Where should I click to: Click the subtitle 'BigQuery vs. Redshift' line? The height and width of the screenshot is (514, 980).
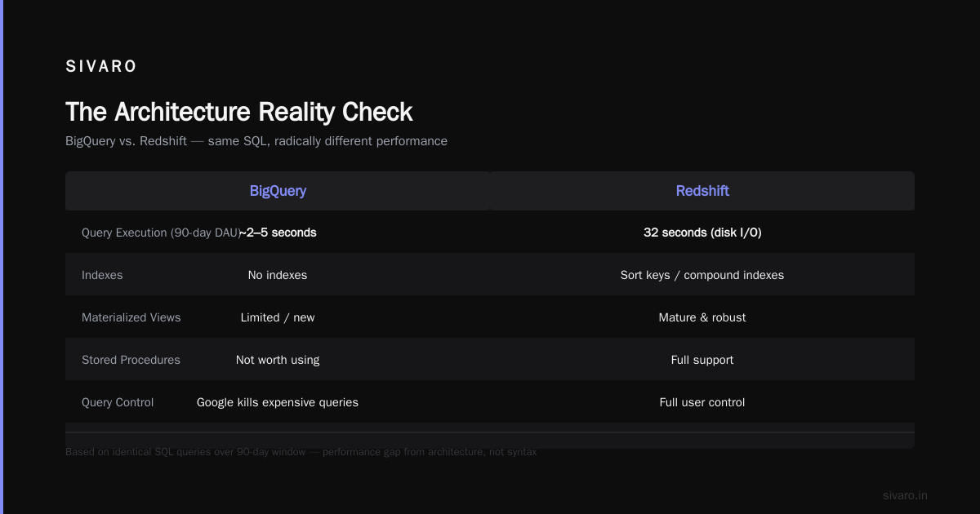click(x=256, y=141)
